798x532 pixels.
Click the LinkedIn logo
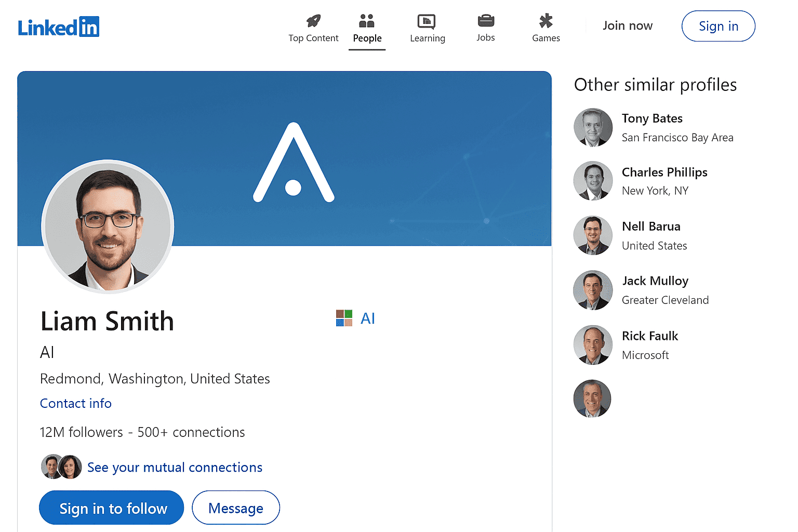tap(58, 26)
